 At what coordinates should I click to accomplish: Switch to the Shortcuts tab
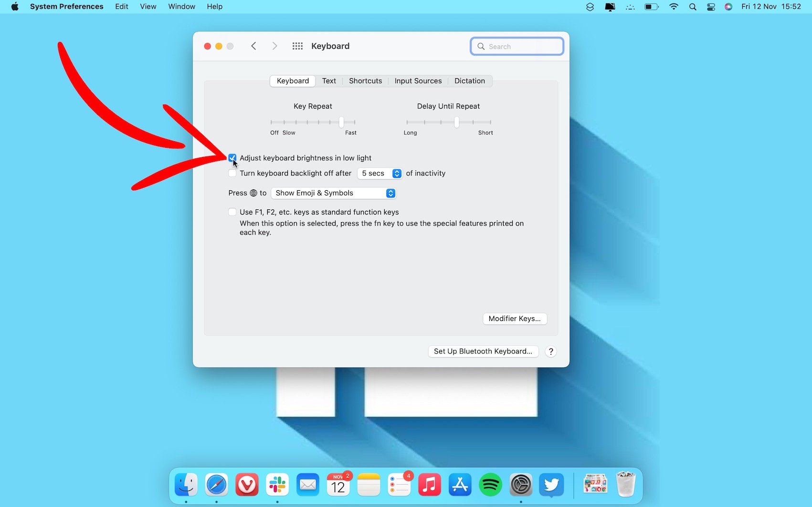[x=365, y=81]
